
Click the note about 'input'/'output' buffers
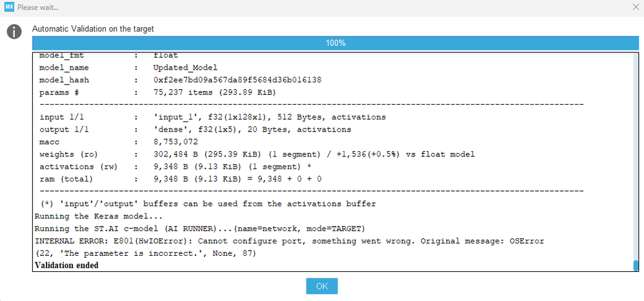click(208, 203)
